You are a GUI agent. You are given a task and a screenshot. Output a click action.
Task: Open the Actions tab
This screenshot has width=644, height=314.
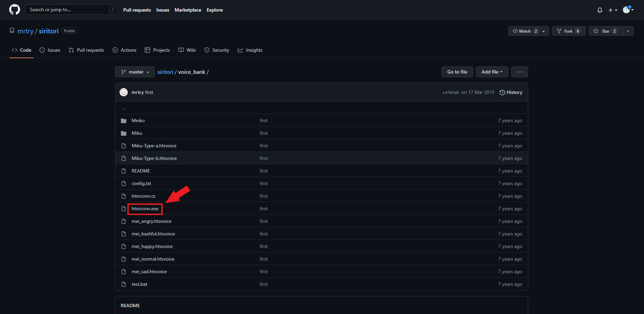click(124, 50)
